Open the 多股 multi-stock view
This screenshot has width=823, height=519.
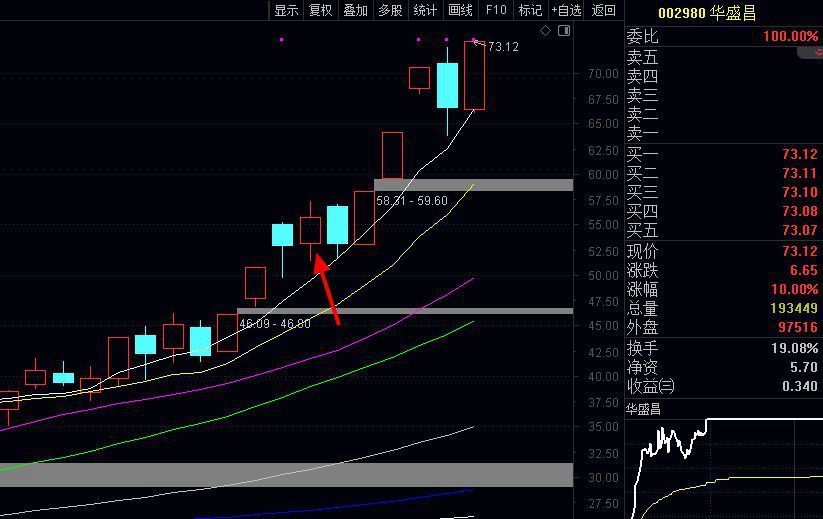pyautogui.click(x=390, y=10)
